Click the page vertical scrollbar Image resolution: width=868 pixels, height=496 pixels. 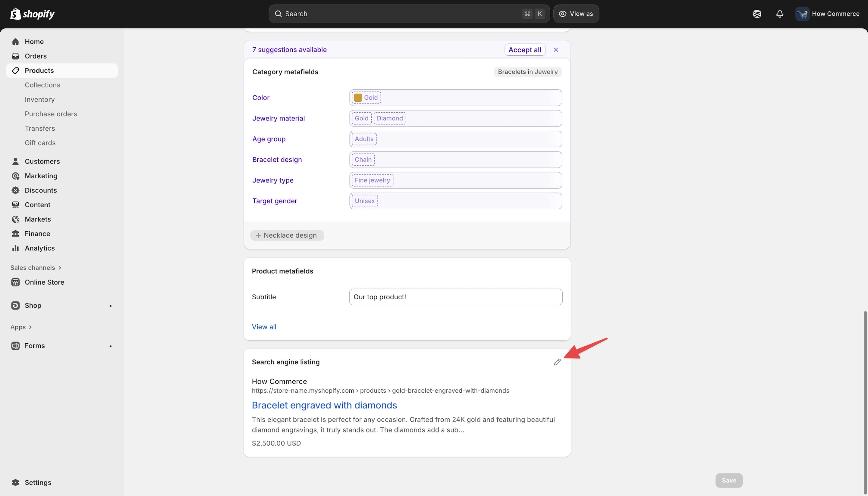865,402
